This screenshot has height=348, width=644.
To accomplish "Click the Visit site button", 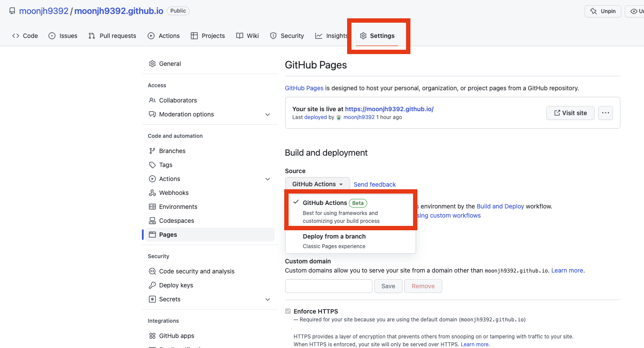I will click(x=570, y=113).
